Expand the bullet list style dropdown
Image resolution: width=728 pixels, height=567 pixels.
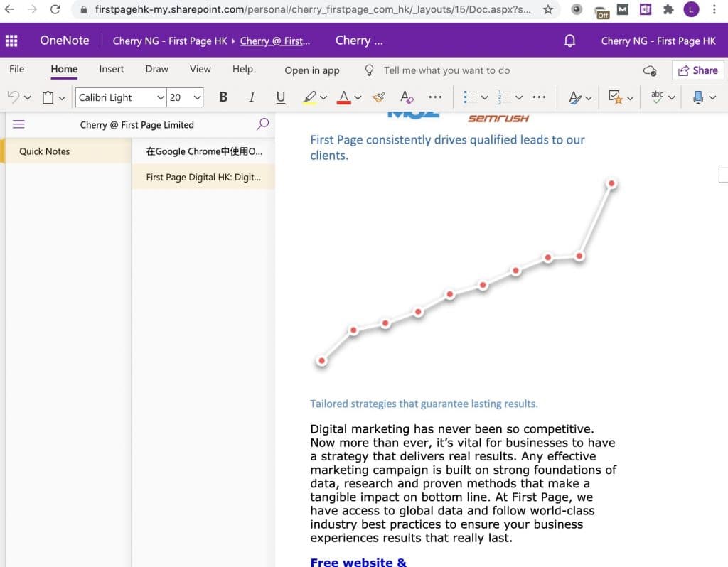pyautogui.click(x=485, y=97)
